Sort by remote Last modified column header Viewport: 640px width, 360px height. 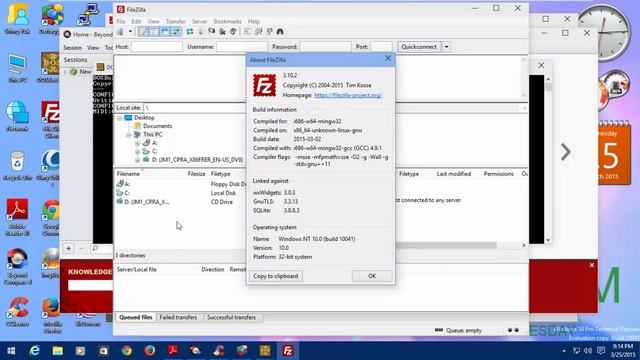point(453,174)
